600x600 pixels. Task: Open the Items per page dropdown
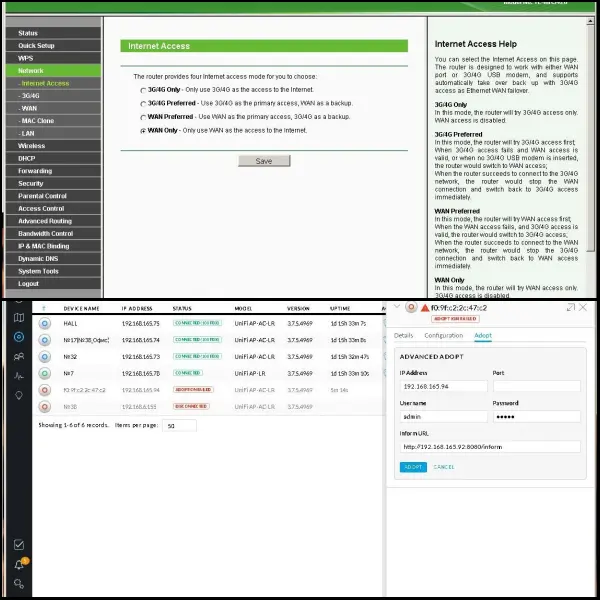[180, 425]
